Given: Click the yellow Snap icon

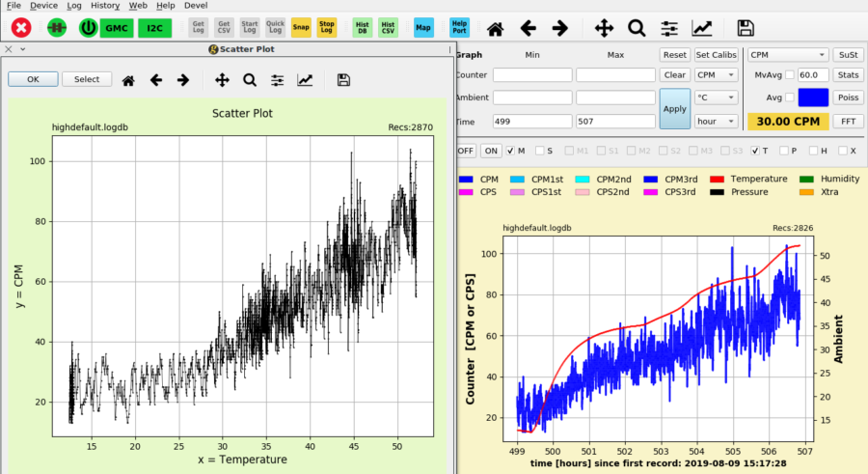Looking at the screenshot, I should (301, 27).
